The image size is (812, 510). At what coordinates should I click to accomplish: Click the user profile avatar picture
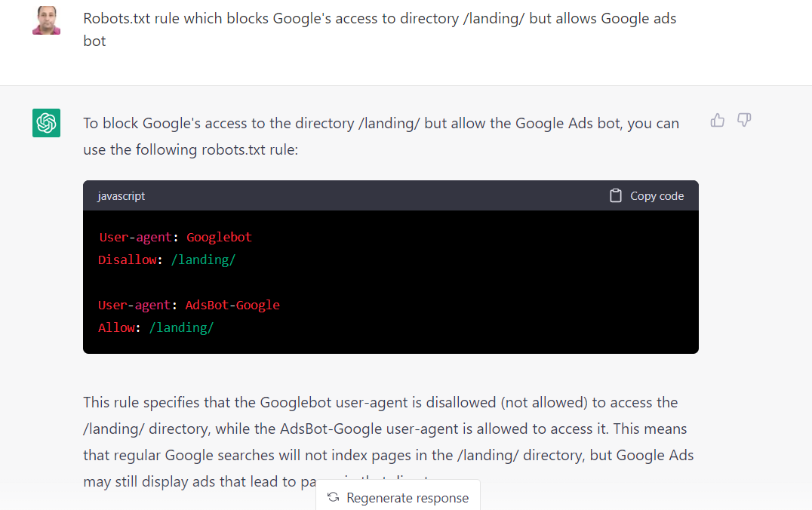[46, 18]
